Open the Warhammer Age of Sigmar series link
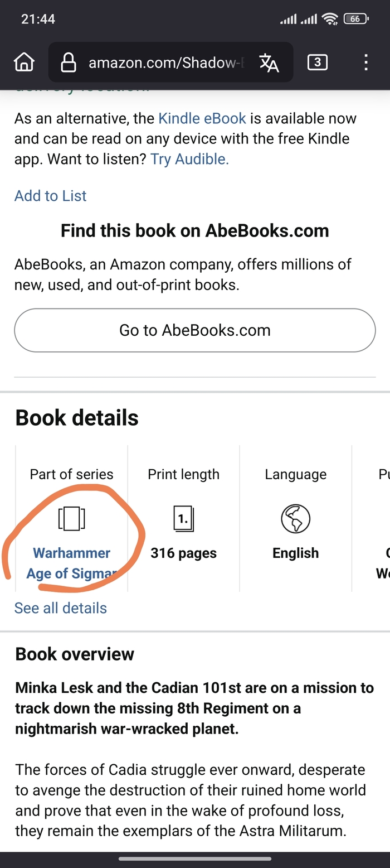This screenshot has height=868, width=390. 71,563
